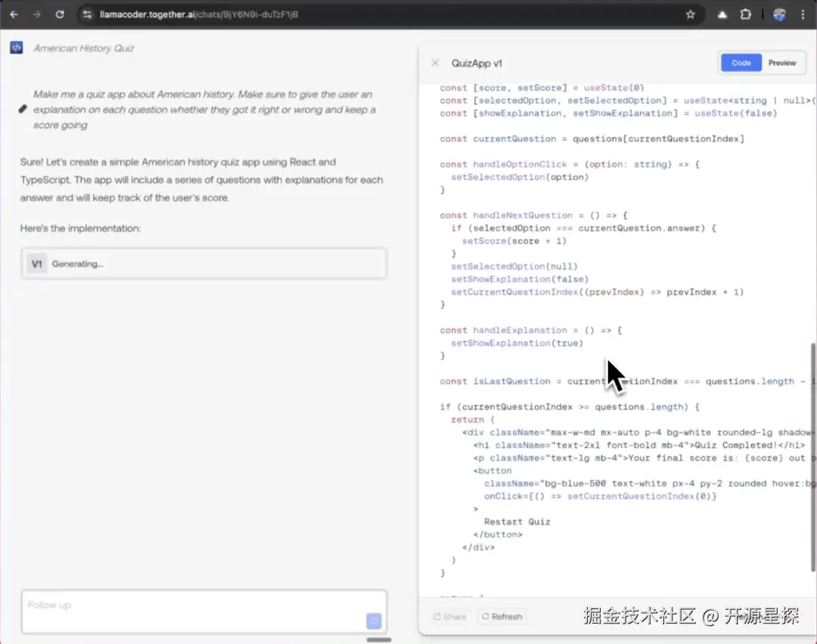Click the Restart Quiz text in code
817x644 pixels.
pos(517,521)
